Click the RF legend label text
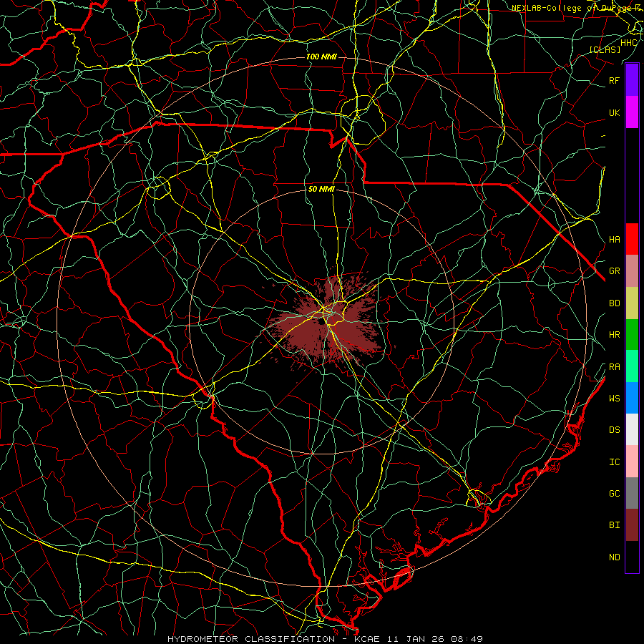644x644 pixels. pyautogui.click(x=614, y=80)
